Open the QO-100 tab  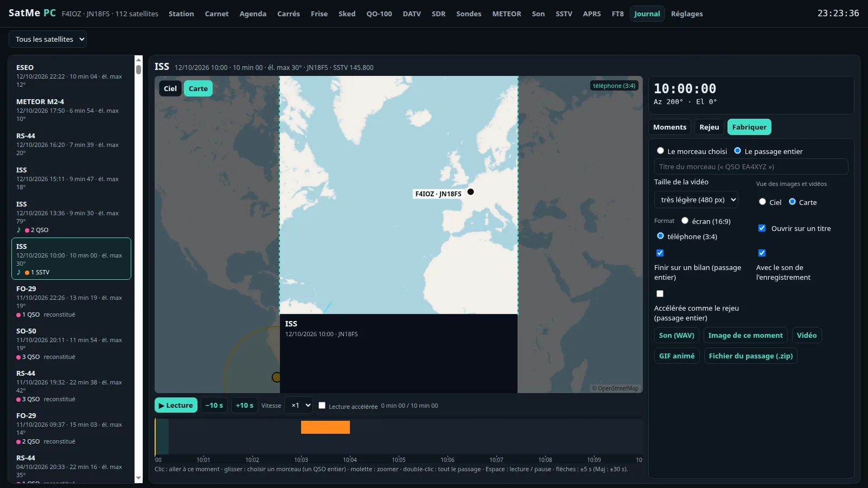379,14
